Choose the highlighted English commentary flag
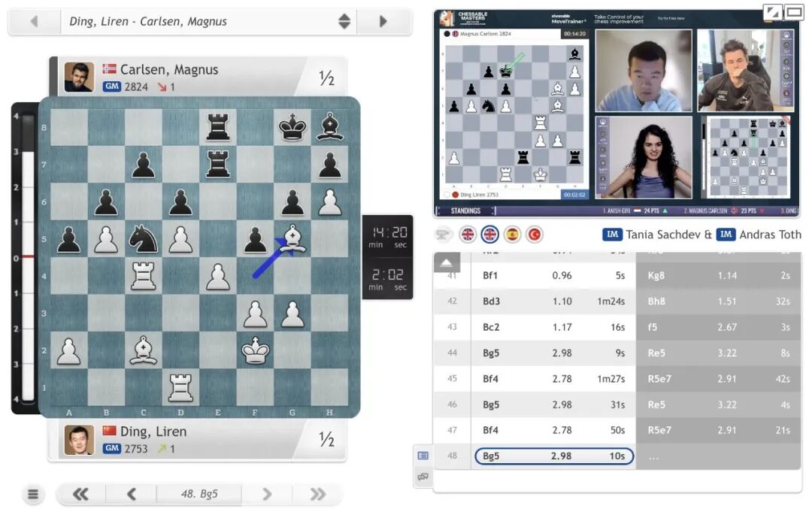The height and width of the screenshot is (512, 812). pos(490,235)
